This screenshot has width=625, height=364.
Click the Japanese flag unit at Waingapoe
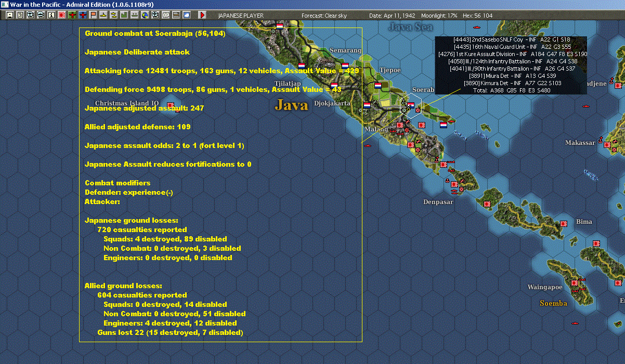[x=575, y=283]
